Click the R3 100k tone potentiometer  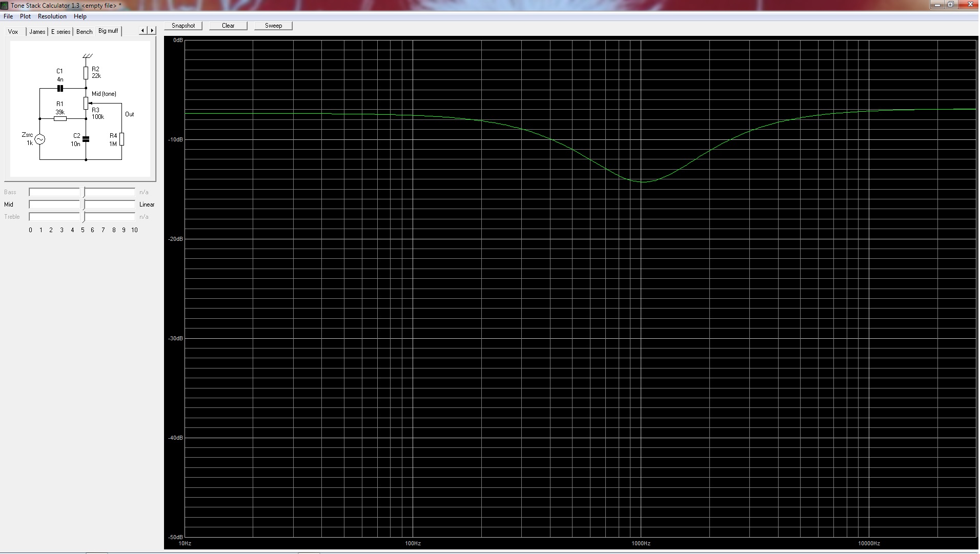pyautogui.click(x=86, y=103)
